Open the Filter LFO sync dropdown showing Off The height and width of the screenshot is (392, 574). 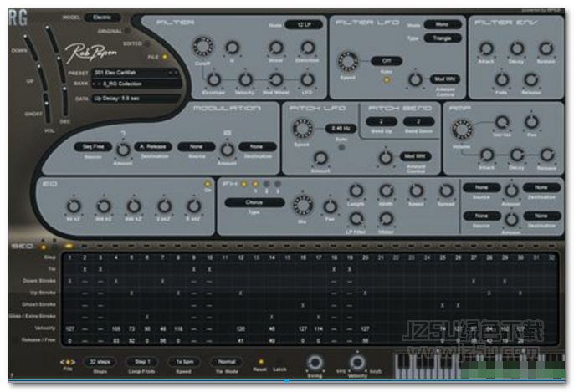[387, 61]
